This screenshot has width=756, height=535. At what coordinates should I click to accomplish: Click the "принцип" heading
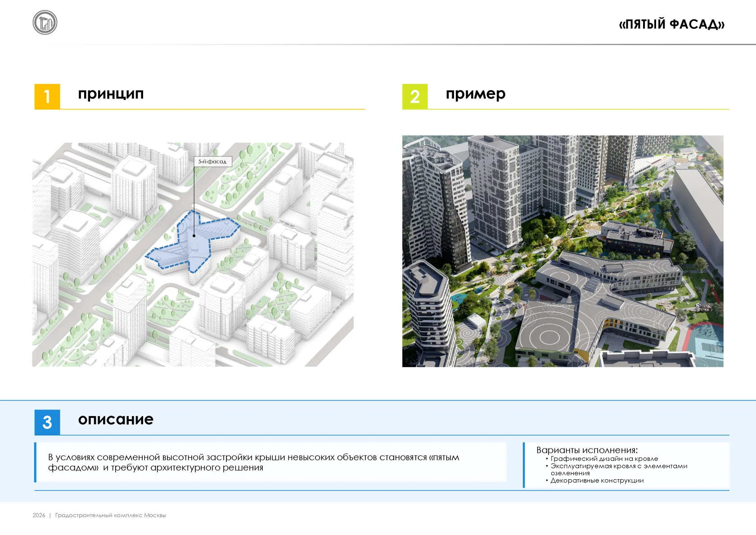[x=111, y=94]
